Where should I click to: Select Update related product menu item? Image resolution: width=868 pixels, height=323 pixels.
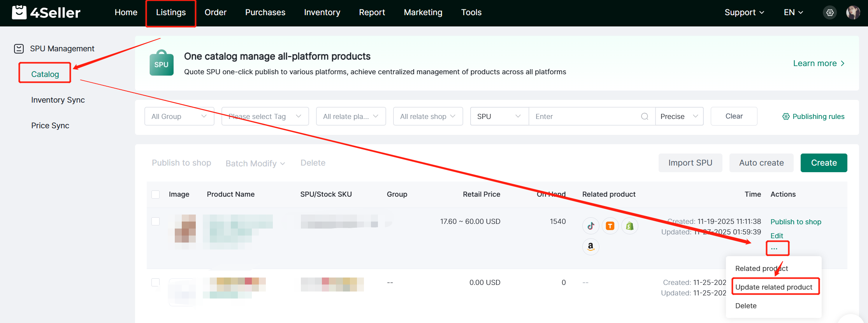773,287
